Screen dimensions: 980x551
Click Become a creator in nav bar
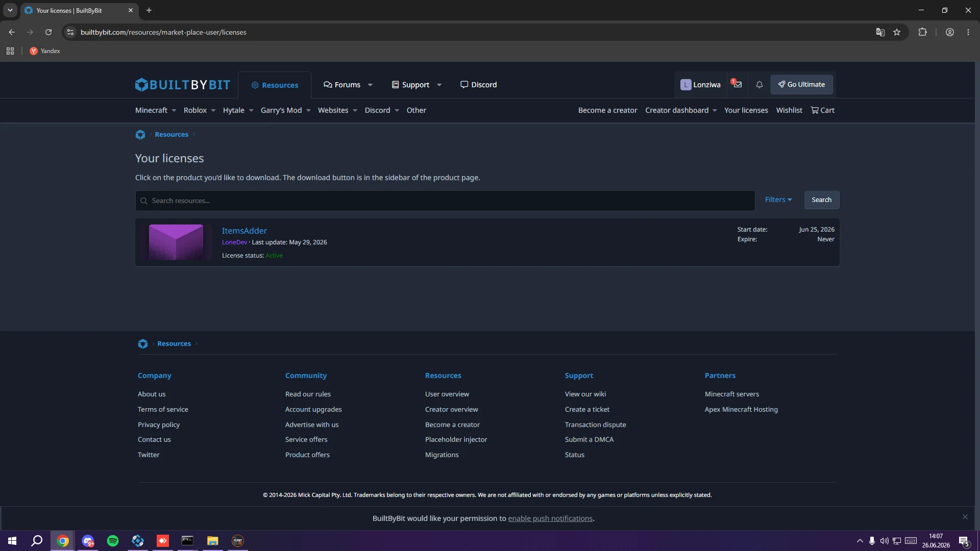coord(607,110)
